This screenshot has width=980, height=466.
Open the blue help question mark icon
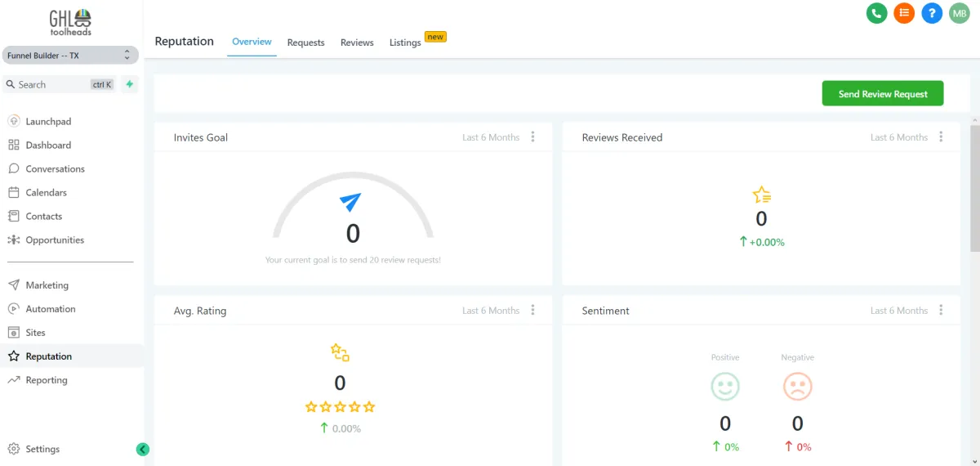(932, 13)
